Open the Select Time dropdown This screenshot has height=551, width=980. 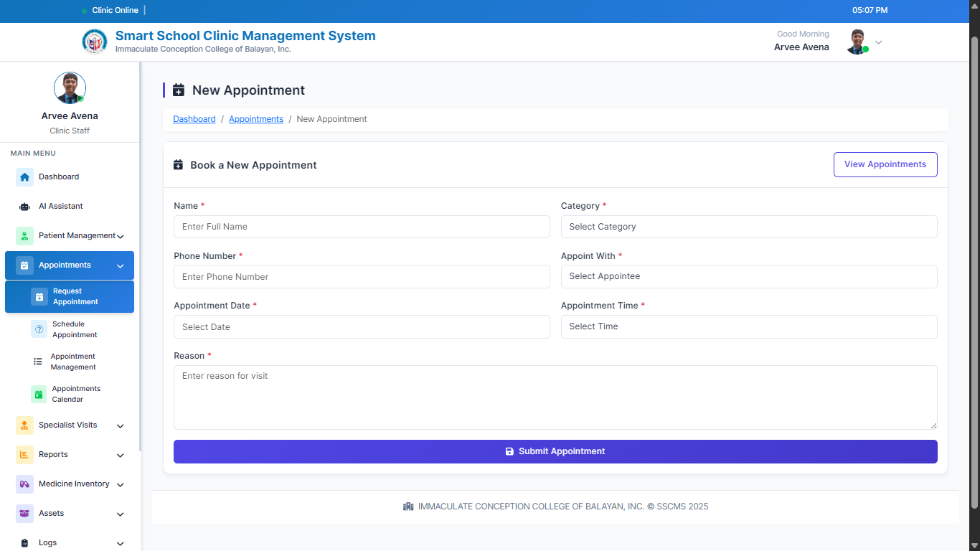(x=748, y=326)
